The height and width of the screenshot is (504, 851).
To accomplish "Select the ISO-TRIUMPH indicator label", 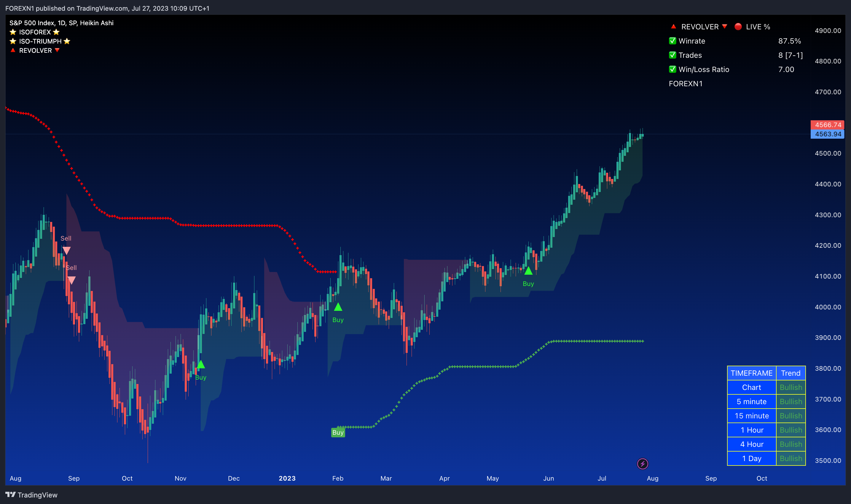I will [40, 41].
